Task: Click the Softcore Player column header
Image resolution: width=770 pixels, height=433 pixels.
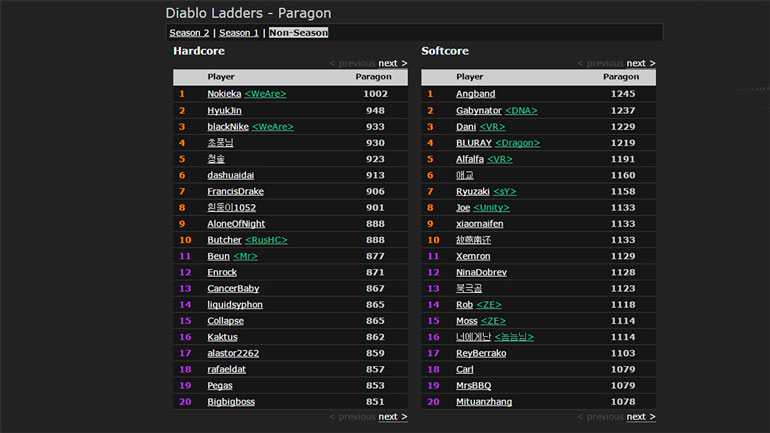Action: pyautogui.click(x=469, y=77)
